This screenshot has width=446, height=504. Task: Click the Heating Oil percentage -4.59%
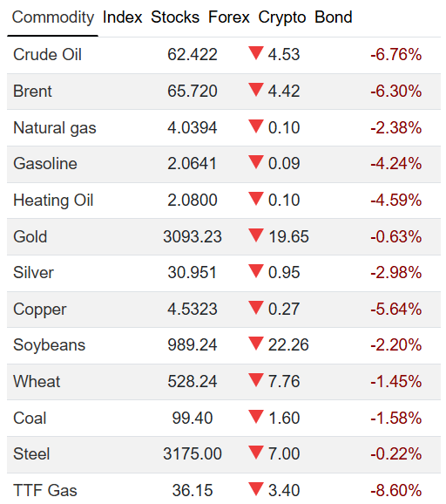tap(395, 200)
